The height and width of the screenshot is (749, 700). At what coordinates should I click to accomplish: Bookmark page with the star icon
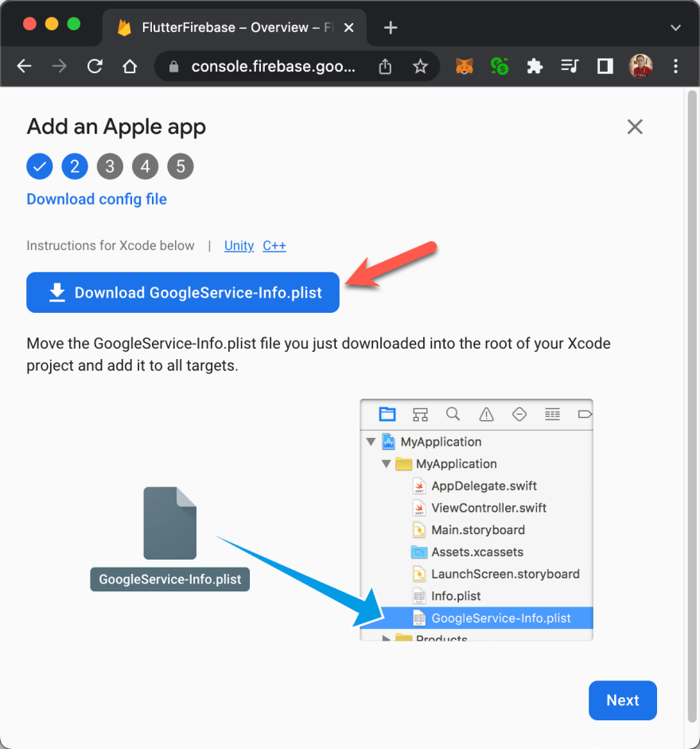[420, 66]
